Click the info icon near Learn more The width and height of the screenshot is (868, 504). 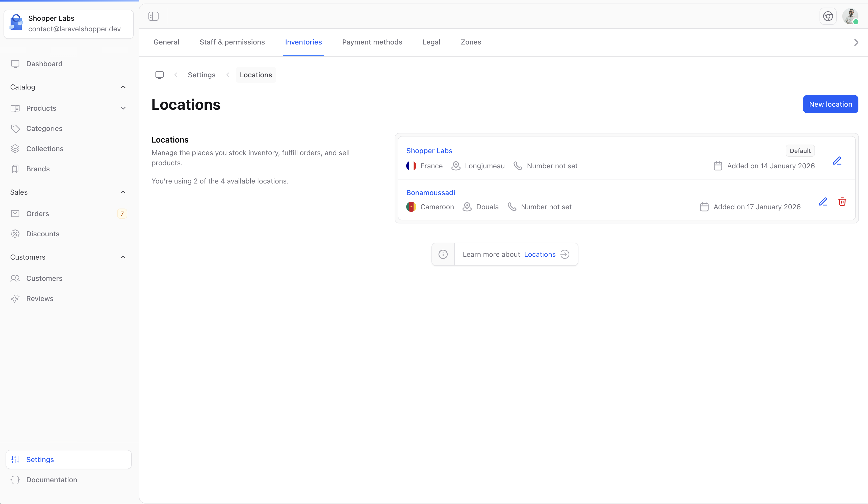coord(443,255)
